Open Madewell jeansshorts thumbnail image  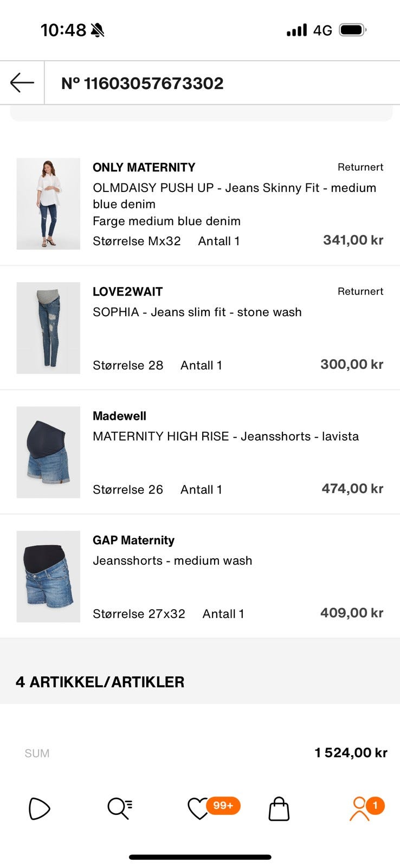(x=48, y=452)
